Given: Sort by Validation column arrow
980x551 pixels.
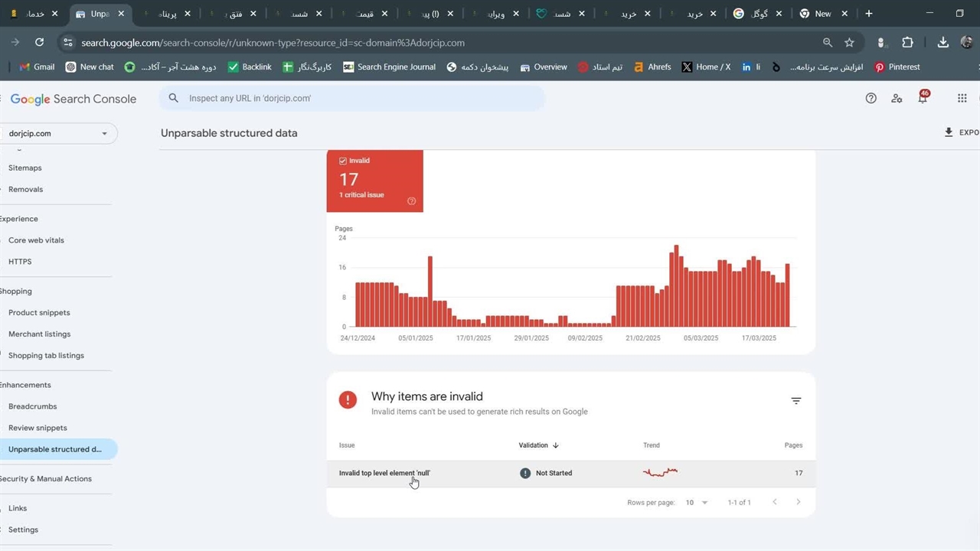Looking at the screenshot, I should [x=555, y=445].
